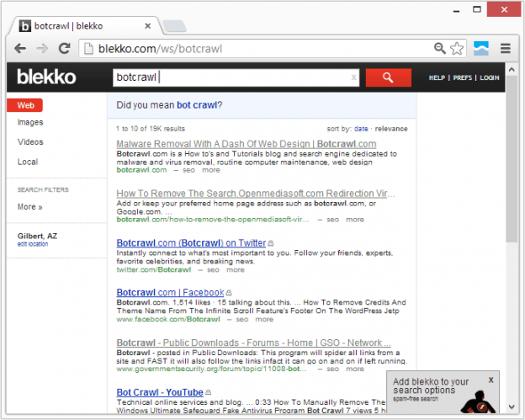525x420 pixels.
Task: Open How To Remove Search.Openmediasoft result
Action: point(256,194)
